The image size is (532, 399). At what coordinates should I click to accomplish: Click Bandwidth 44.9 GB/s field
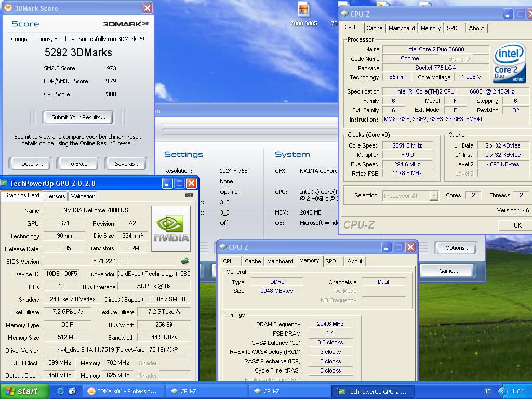(164, 337)
